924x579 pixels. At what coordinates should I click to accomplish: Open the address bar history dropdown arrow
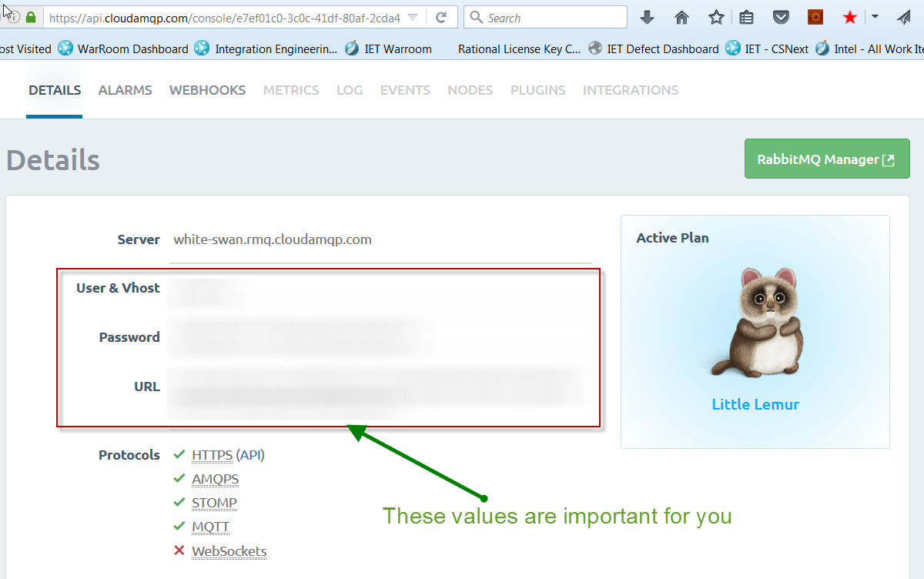[x=413, y=17]
